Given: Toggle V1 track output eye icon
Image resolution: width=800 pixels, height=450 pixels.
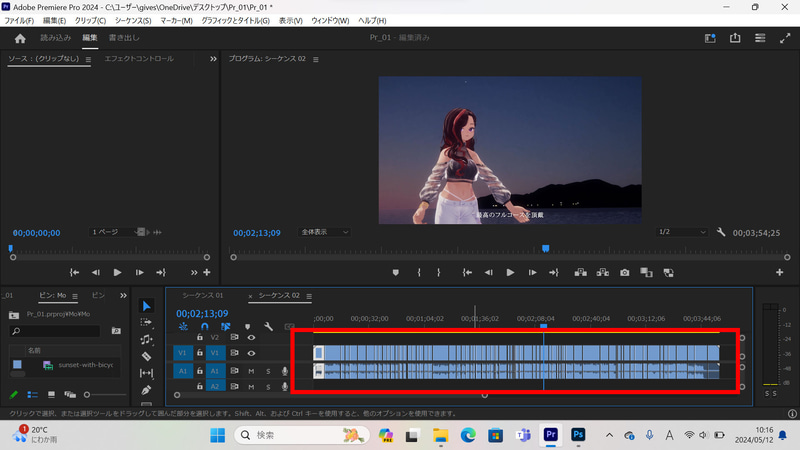Looking at the screenshot, I should pyautogui.click(x=251, y=353).
